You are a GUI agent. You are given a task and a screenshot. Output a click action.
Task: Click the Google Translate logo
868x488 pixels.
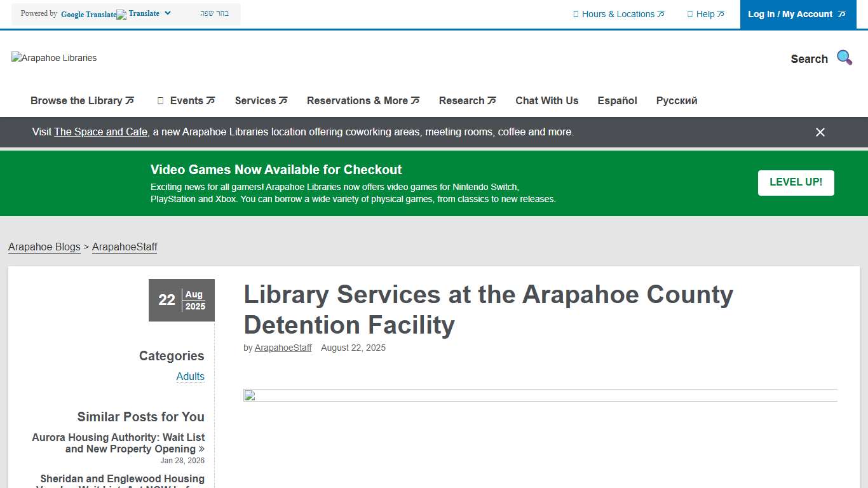pos(88,14)
